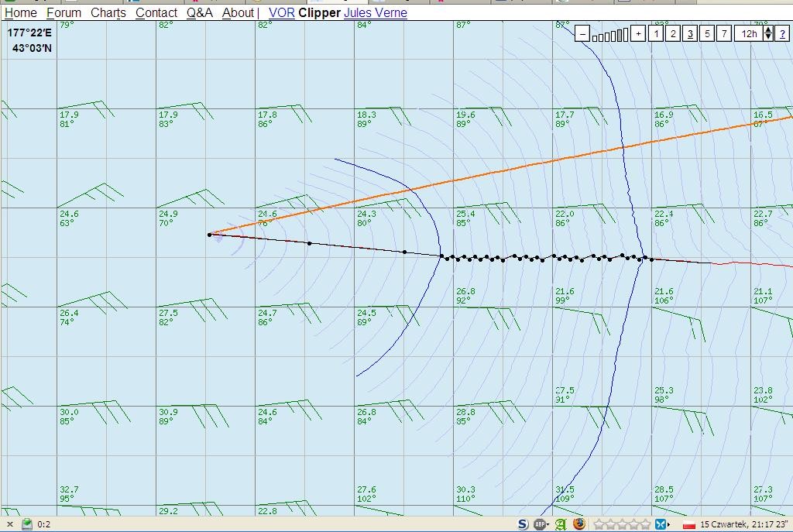Click the zoom in plus button

[638, 33]
